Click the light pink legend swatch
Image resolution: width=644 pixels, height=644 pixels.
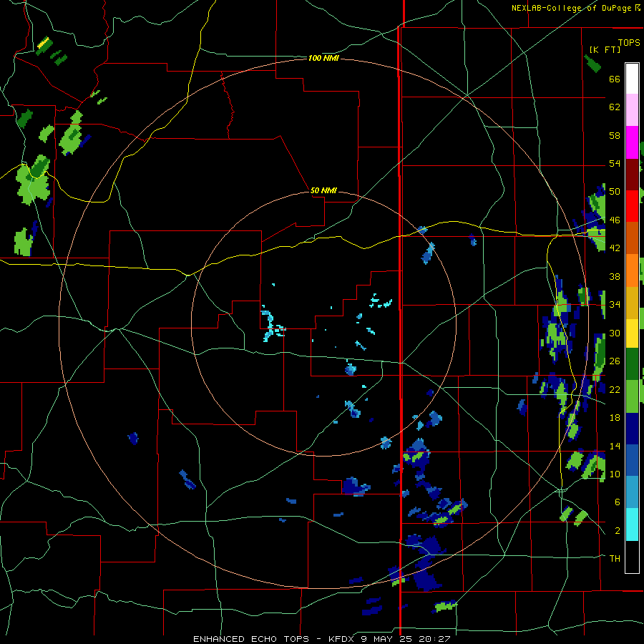point(632,110)
